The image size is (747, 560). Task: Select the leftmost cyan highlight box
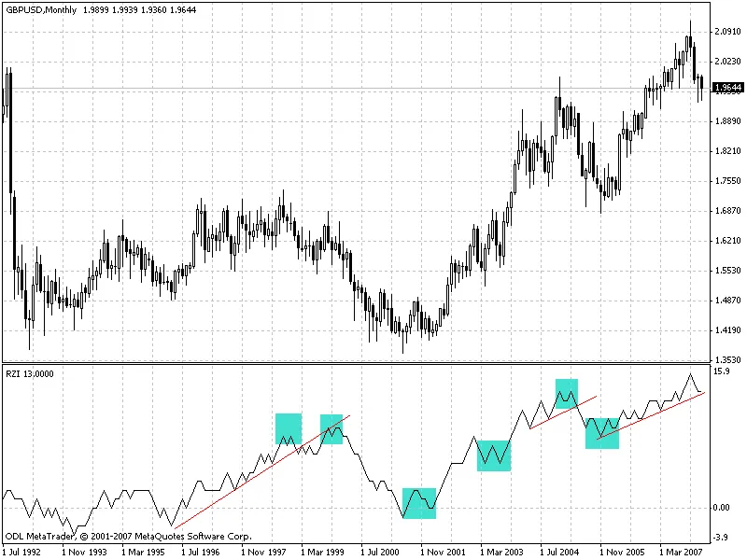tap(289, 428)
